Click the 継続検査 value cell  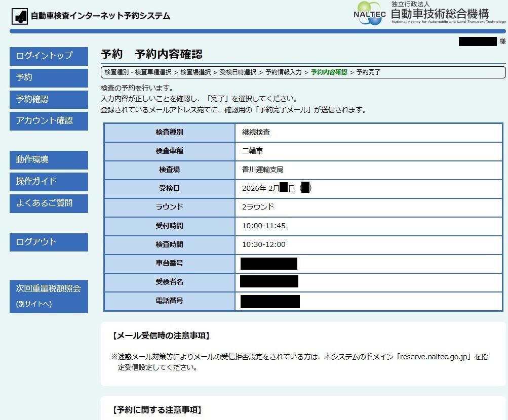[x=369, y=133]
